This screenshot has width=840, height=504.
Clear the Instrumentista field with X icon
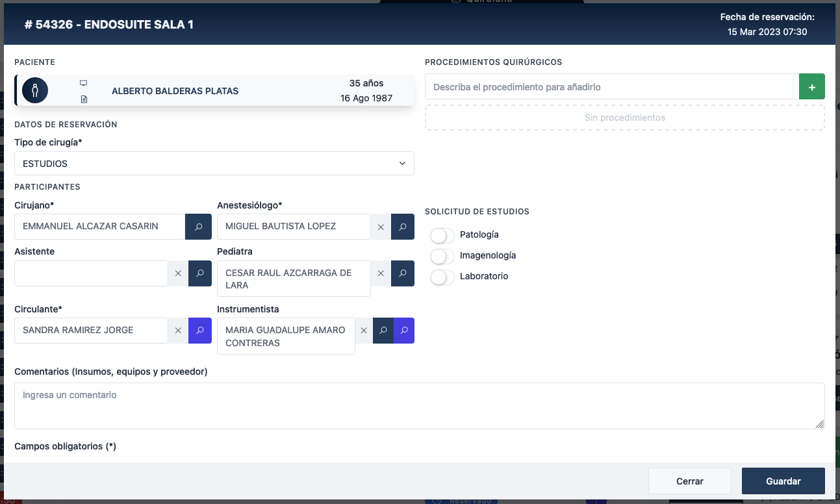click(364, 331)
